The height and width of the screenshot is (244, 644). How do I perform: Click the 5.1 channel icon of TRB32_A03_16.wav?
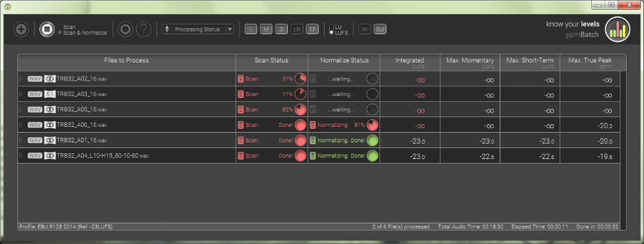pyautogui.click(x=50, y=94)
